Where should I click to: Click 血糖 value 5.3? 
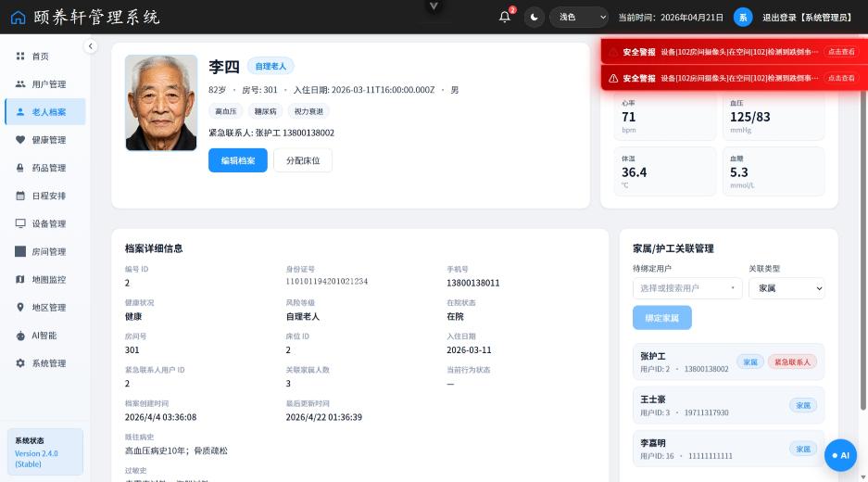pyautogui.click(x=739, y=172)
